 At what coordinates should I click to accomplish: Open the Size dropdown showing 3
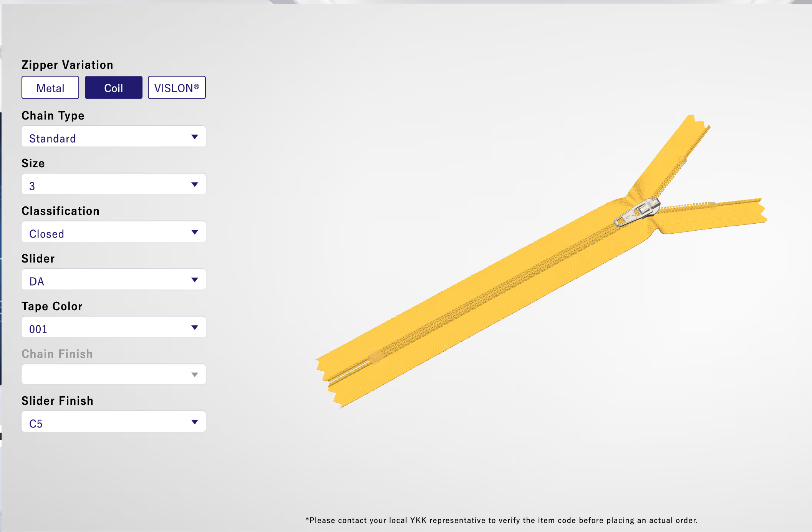click(x=113, y=185)
